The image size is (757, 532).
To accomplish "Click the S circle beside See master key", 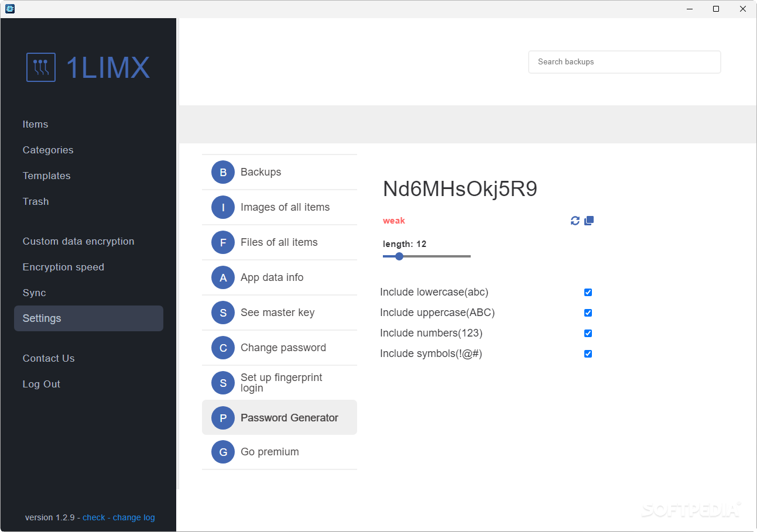I will 223,313.
